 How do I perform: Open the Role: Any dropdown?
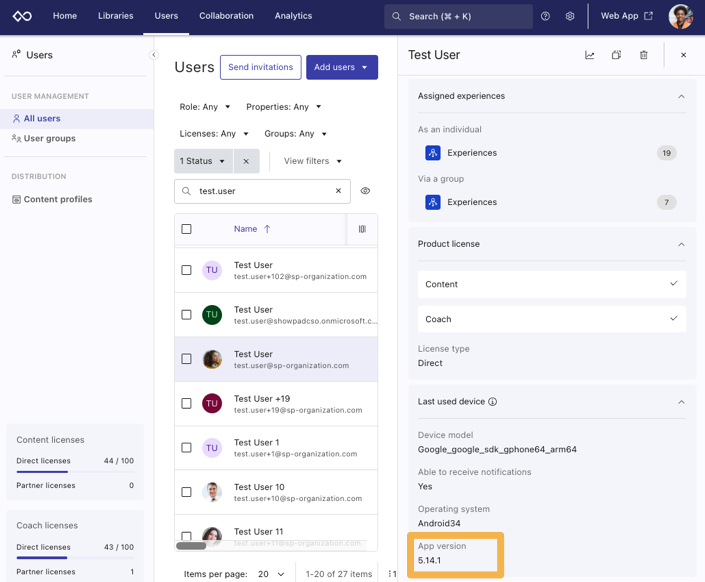205,107
